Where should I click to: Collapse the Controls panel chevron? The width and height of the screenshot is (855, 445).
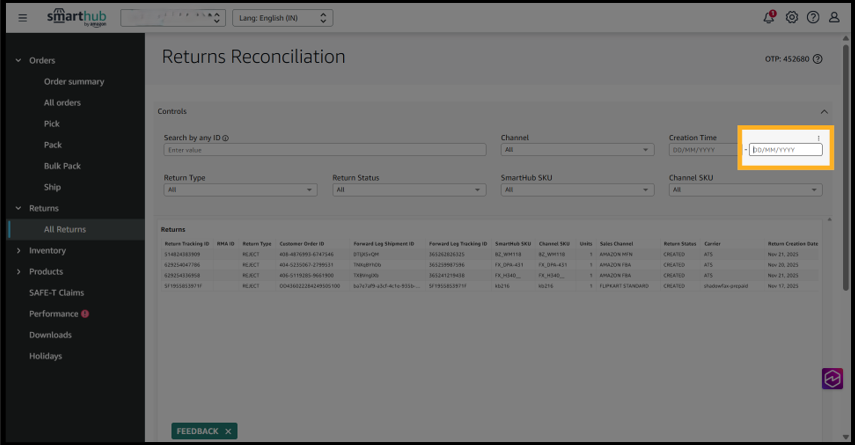(x=824, y=112)
